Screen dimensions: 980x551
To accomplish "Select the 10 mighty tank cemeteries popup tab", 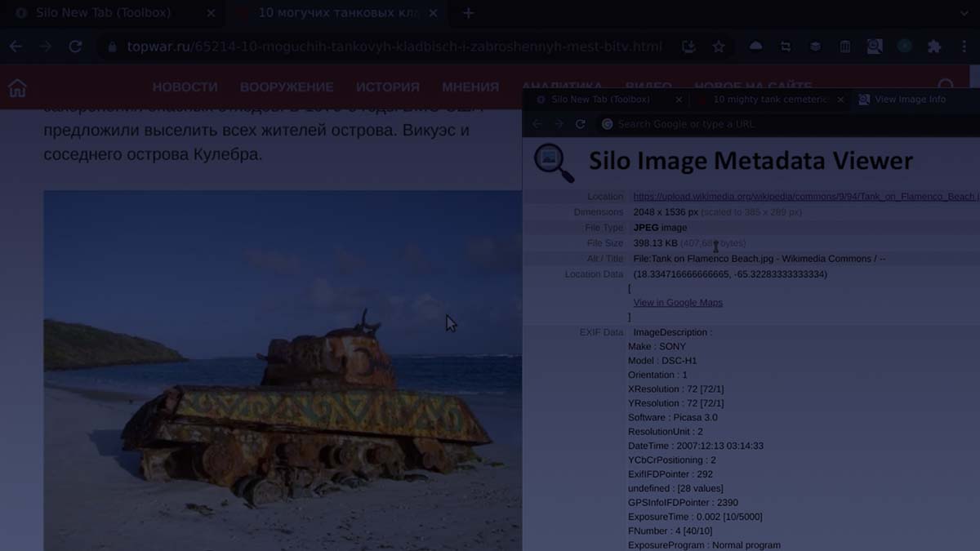I will tap(770, 100).
